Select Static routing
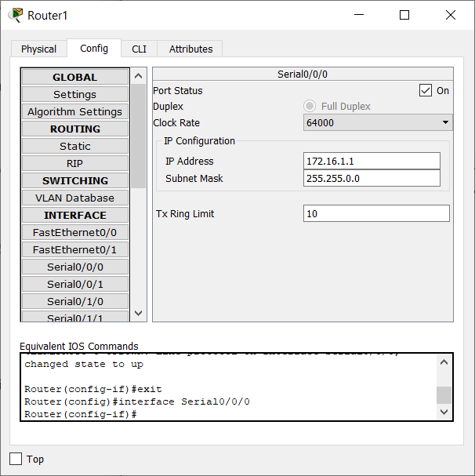 click(x=75, y=146)
